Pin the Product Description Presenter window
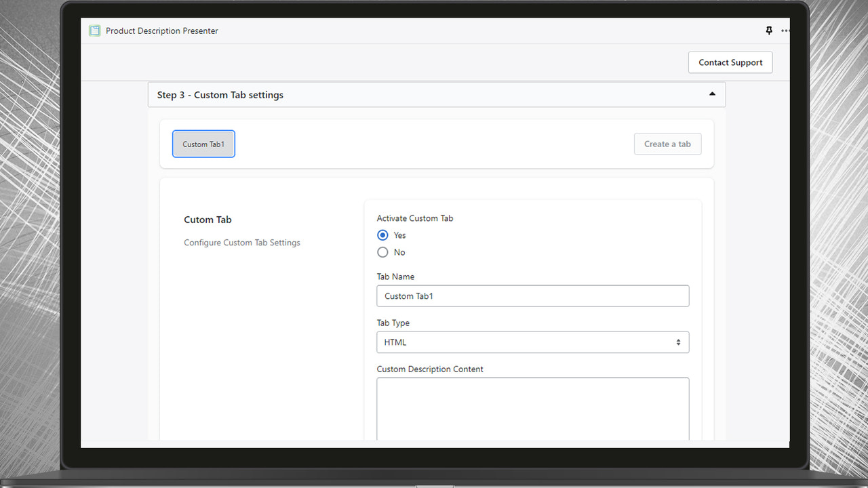This screenshot has width=868, height=488. click(768, 30)
